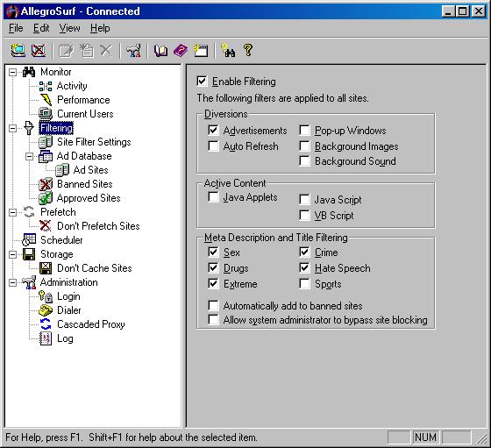Image resolution: width=491 pixels, height=448 pixels.
Task: Click the disconnect computer toolbar icon
Action: (x=39, y=50)
